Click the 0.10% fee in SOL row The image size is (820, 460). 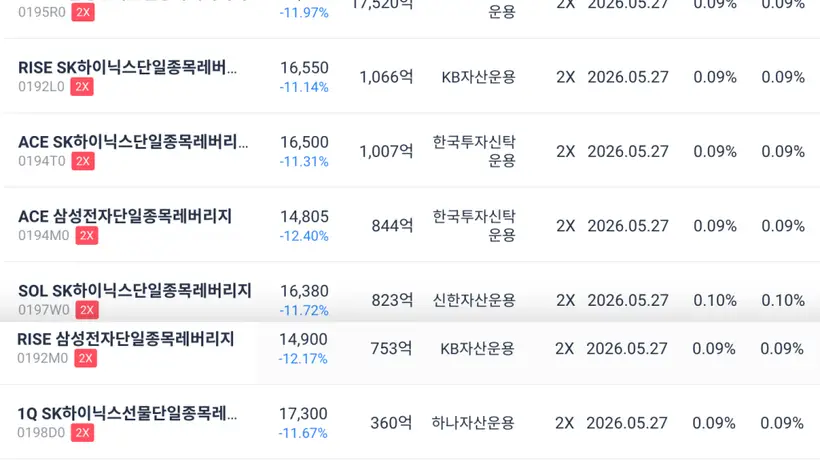click(x=715, y=301)
